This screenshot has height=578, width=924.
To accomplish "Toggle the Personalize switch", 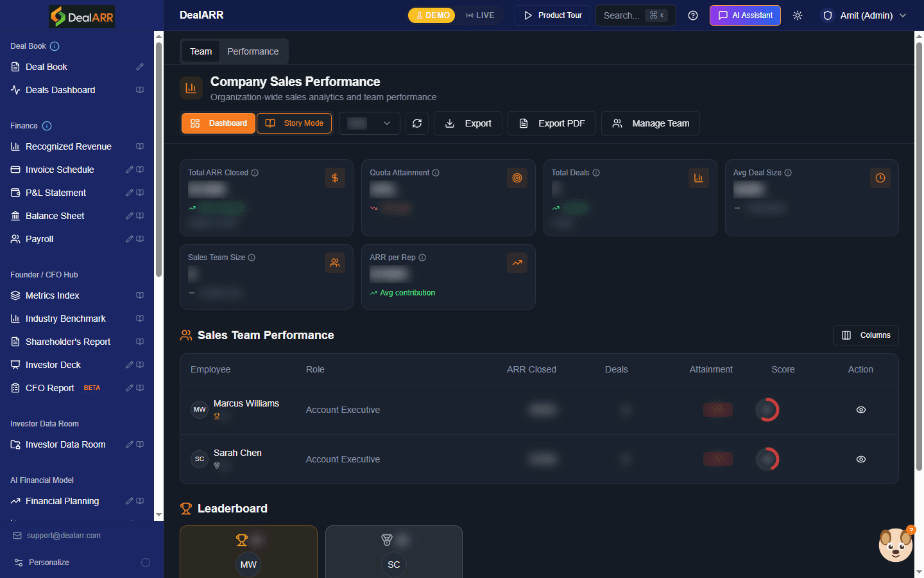I will pyautogui.click(x=146, y=563).
